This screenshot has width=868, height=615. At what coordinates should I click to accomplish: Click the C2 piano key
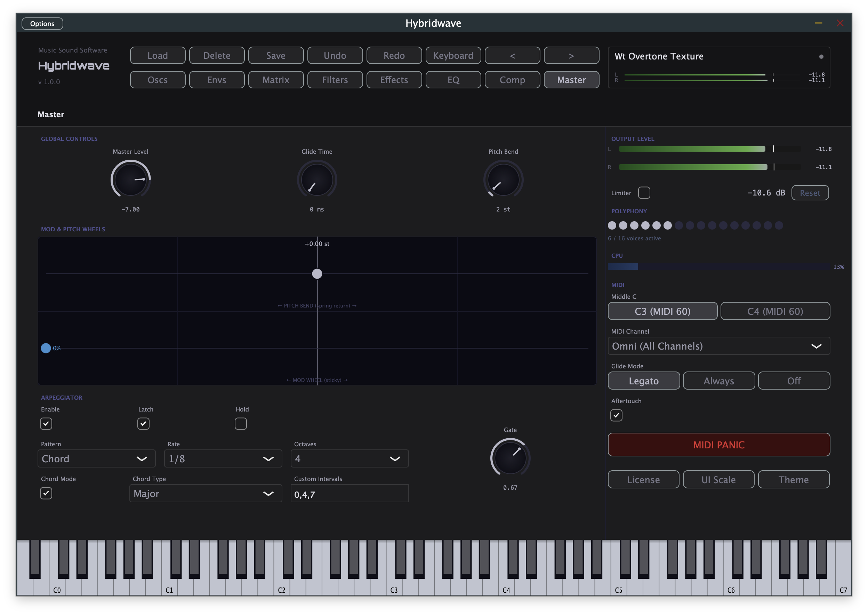click(x=282, y=587)
